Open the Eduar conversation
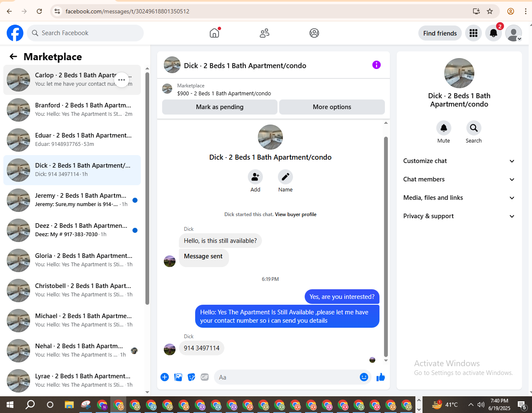Image resolution: width=532 pixels, height=413 pixels. tap(72, 140)
